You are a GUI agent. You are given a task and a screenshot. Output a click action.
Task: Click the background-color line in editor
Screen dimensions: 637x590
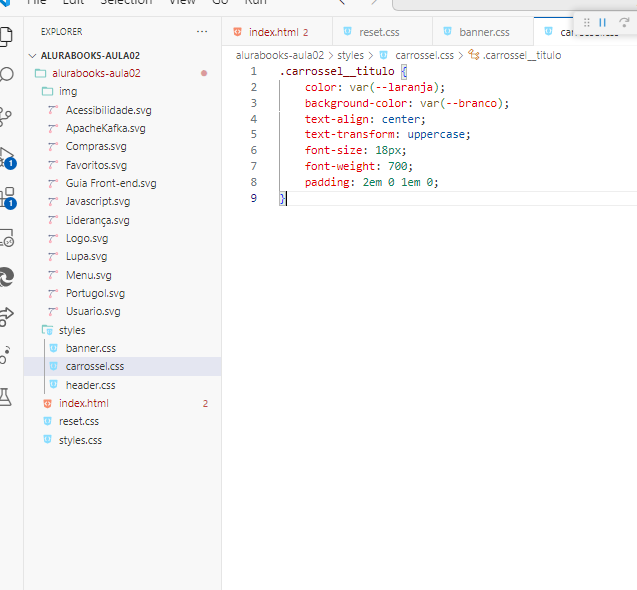407,103
